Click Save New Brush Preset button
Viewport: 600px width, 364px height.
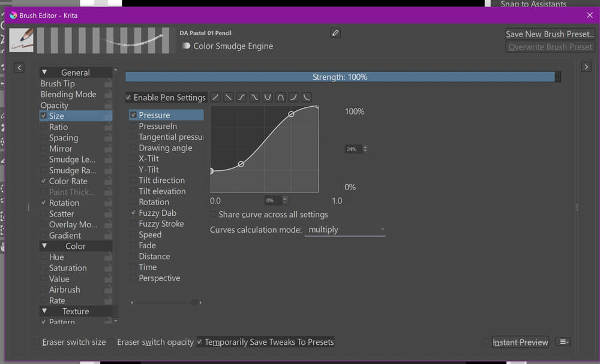[550, 34]
